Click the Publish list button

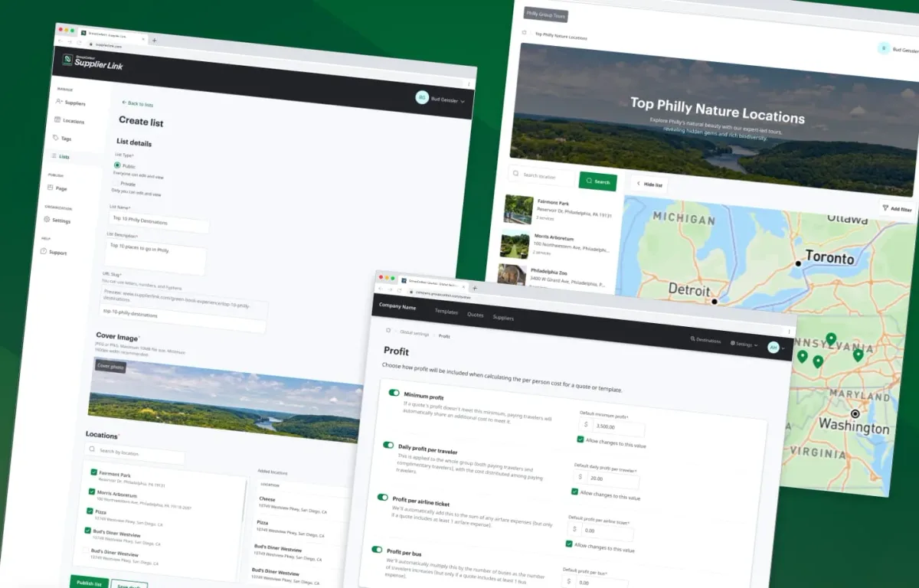point(89,583)
